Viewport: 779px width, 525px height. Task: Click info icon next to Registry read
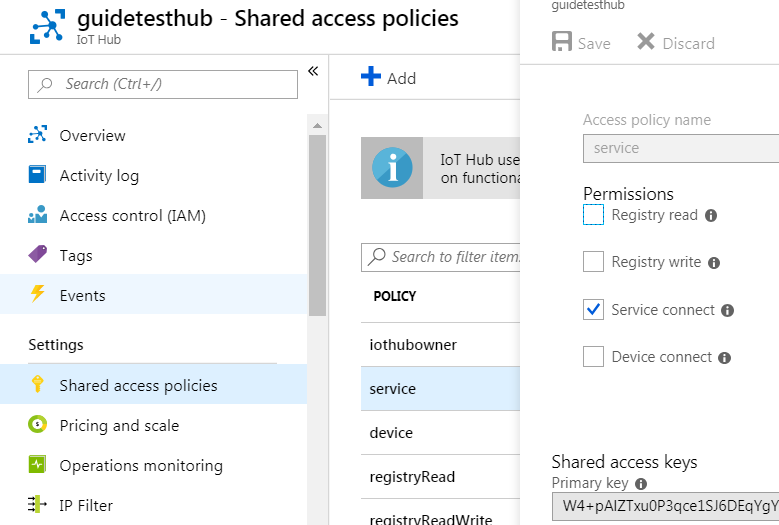point(711,216)
